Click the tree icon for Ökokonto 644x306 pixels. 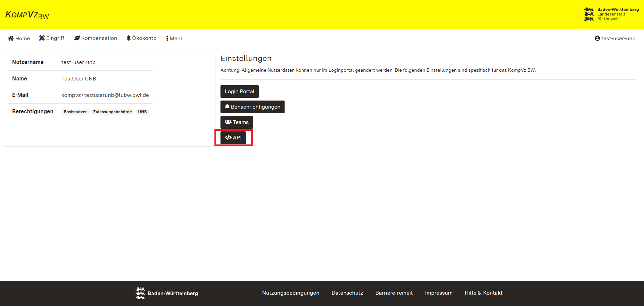129,38
